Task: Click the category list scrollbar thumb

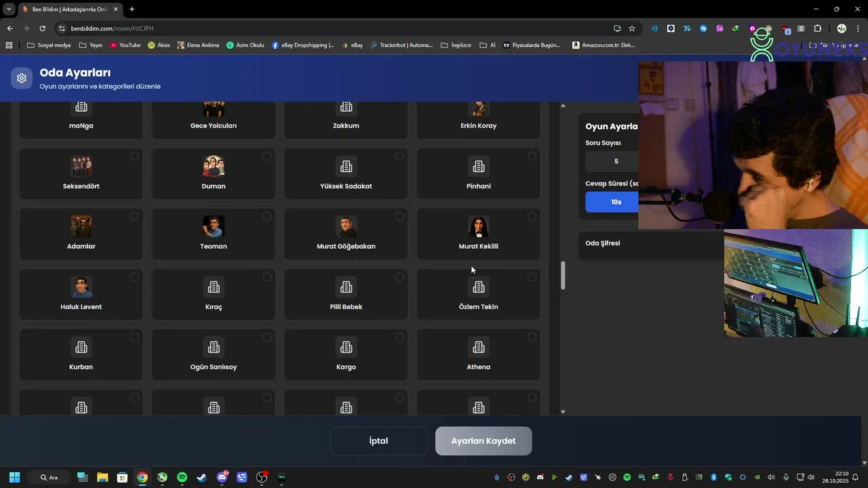Action: pyautogui.click(x=563, y=276)
